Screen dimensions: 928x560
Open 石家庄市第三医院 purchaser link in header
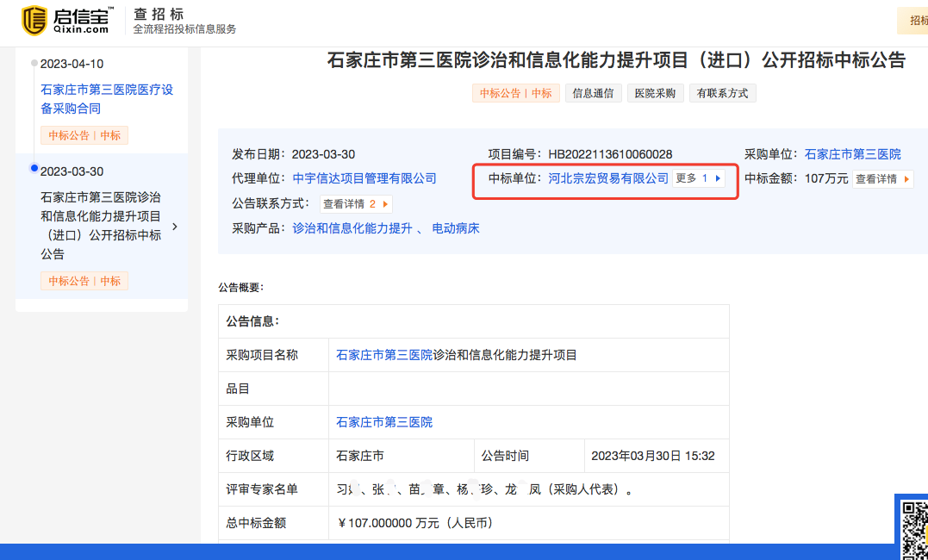(852, 154)
